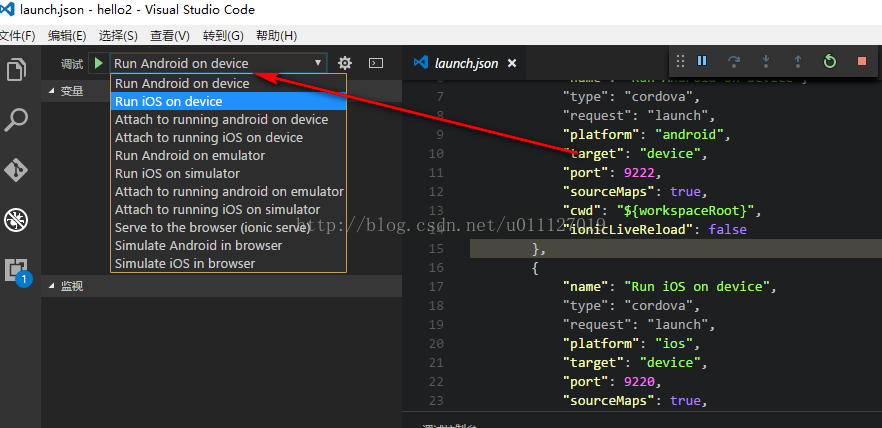Step over in the debug toolbar
882x428 pixels.
coord(734,61)
